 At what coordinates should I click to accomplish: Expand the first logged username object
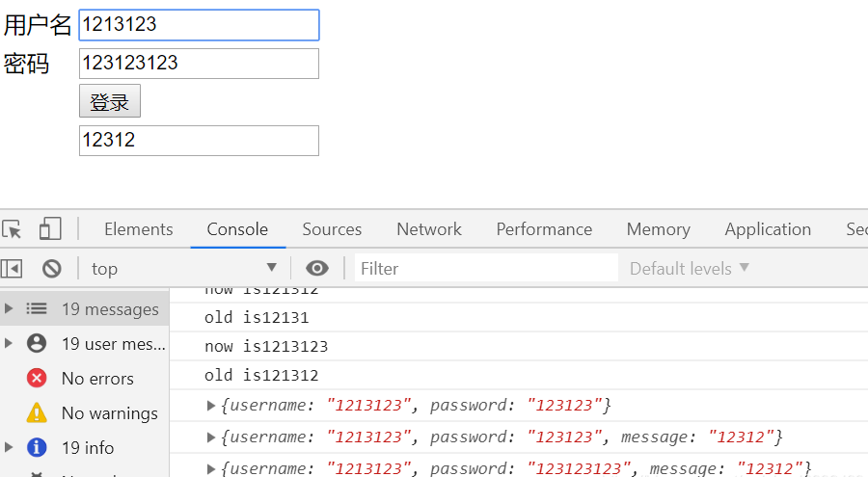(212, 405)
